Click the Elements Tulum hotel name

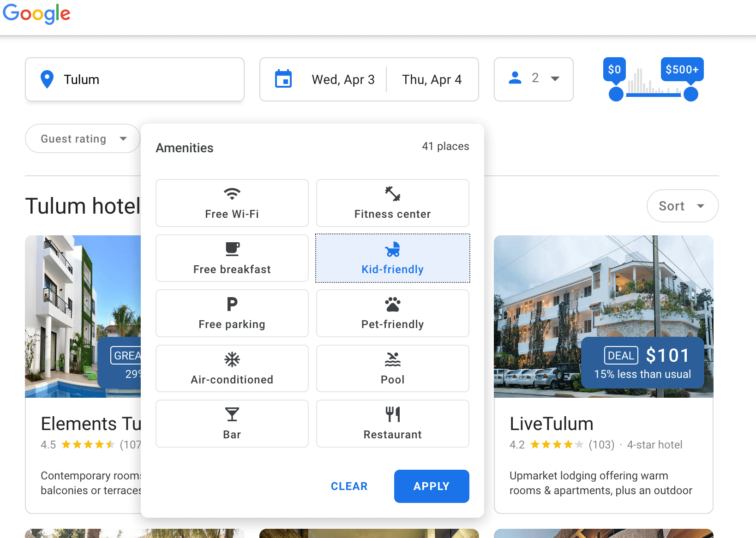pyautogui.click(x=90, y=424)
